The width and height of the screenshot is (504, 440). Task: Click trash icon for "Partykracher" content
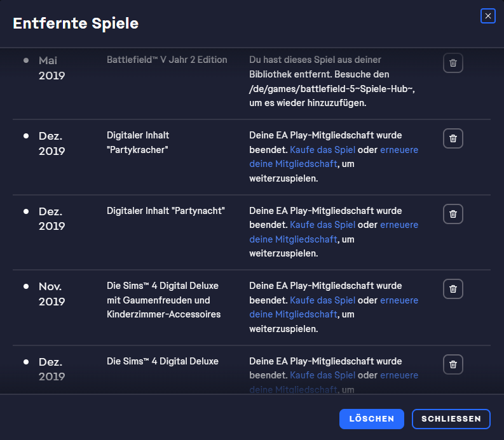(x=453, y=138)
